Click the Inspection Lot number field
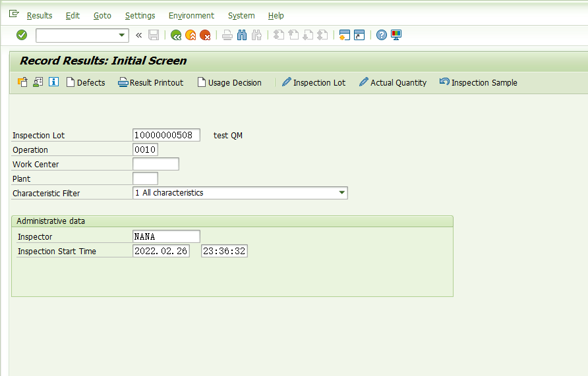 tap(166, 135)
